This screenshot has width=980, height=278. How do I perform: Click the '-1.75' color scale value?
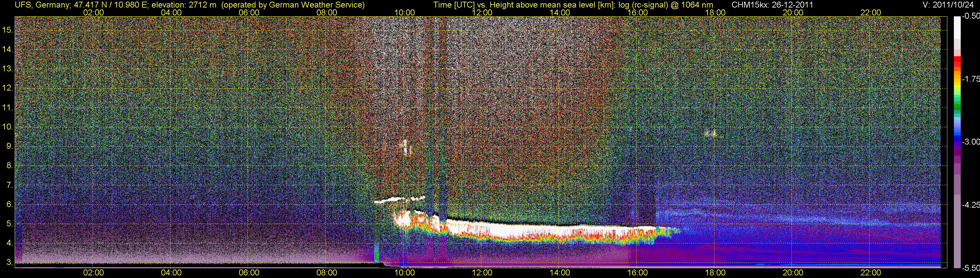point(971,79)
